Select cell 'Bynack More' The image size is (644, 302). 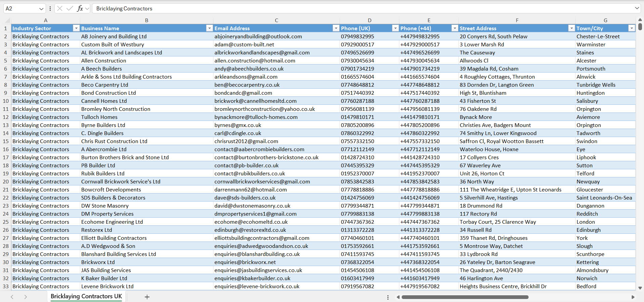click(517, 117)
